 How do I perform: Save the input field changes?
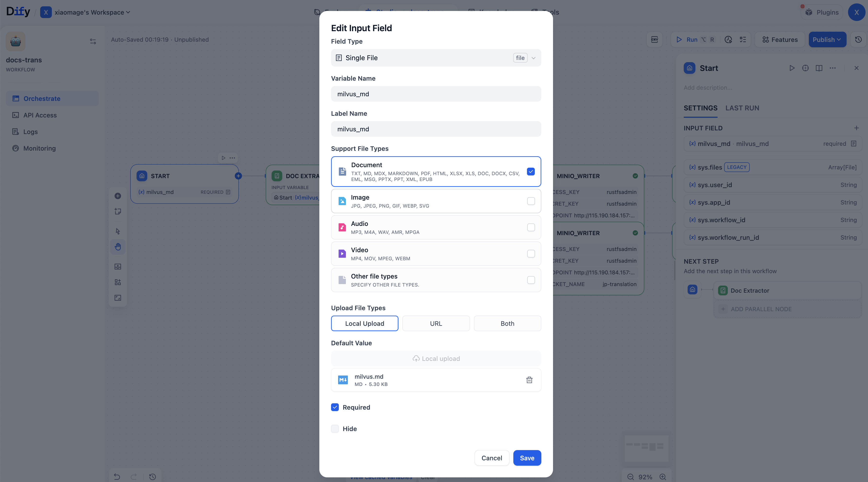(527, 458)
